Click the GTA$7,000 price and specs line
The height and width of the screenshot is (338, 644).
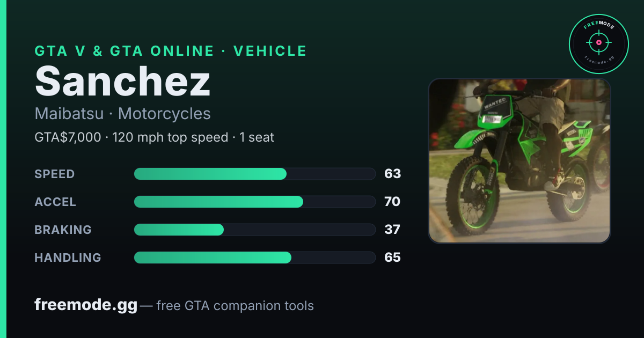coord(154,137)
